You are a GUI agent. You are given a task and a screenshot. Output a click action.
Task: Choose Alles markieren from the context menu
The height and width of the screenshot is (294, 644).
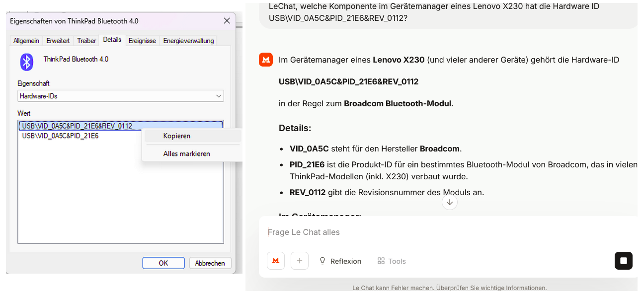click(x=192, y=154)
